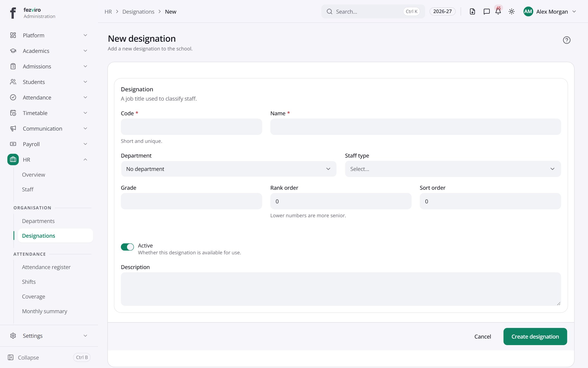This screenshot has height=368, width=588.
Task: Click the fezviro logo icon
Action: [13, 13]
